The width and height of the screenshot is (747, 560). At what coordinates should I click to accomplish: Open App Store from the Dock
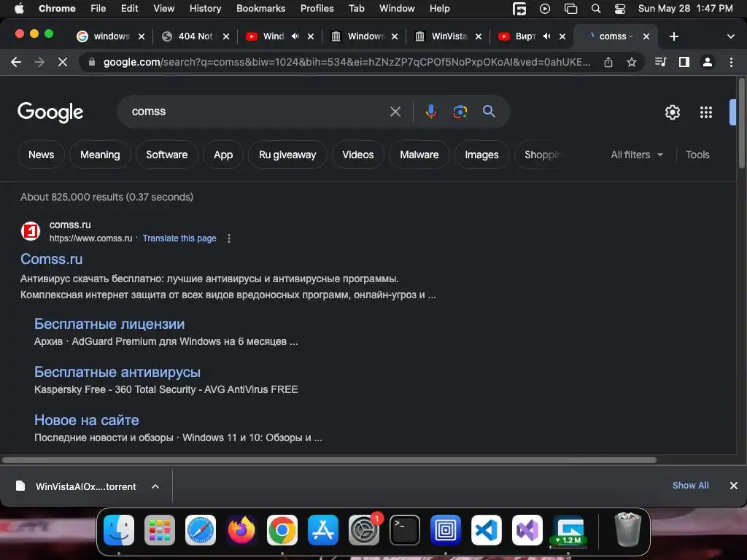coord(323,529)
